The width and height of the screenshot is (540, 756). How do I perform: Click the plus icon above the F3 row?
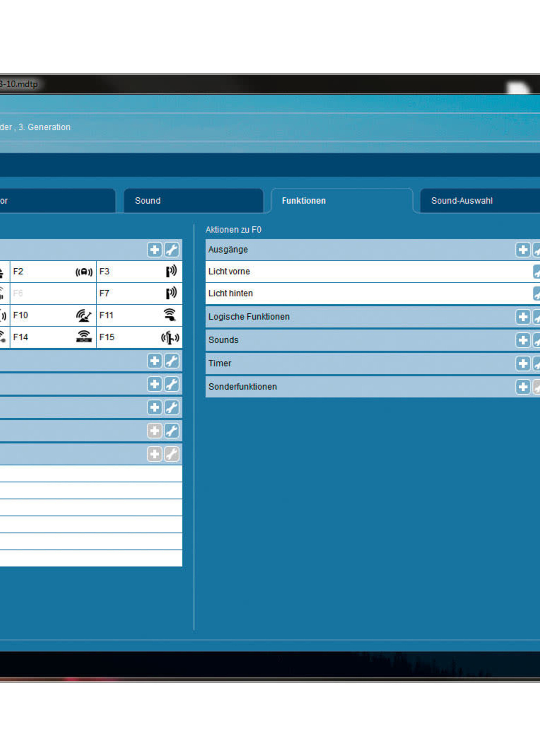(x=154, y=250)
